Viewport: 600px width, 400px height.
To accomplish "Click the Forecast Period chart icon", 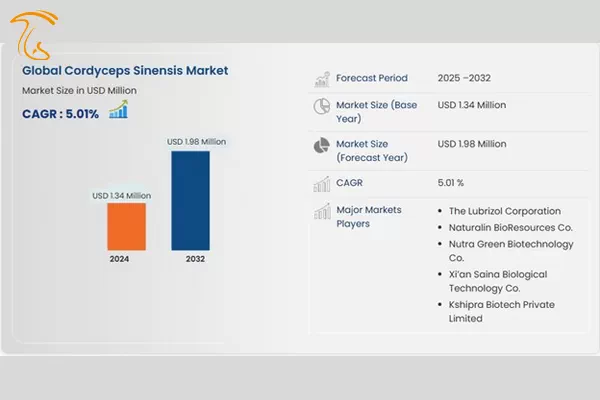I will 322,79.
